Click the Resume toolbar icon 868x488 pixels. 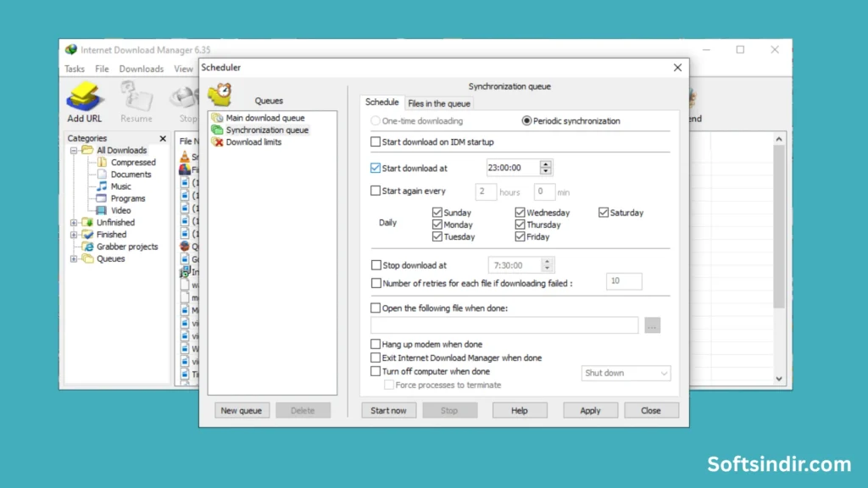pos(136,101)
